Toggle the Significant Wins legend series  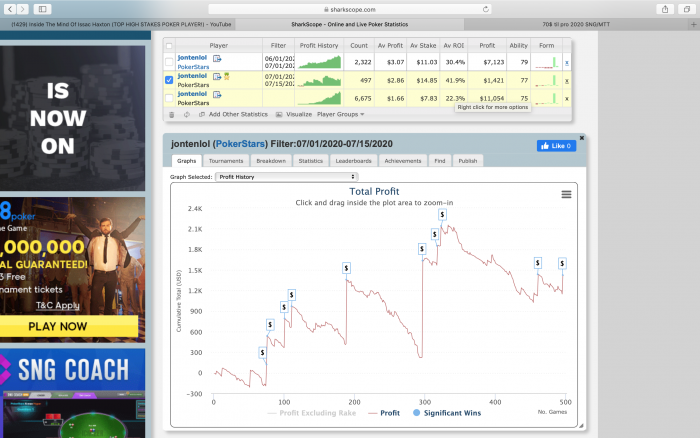447,413
